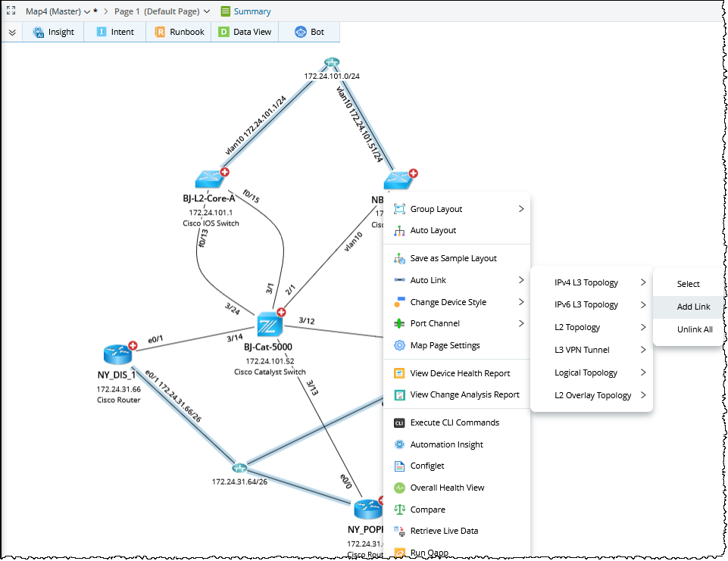Click the Configlet document icon

pos(399,466)
